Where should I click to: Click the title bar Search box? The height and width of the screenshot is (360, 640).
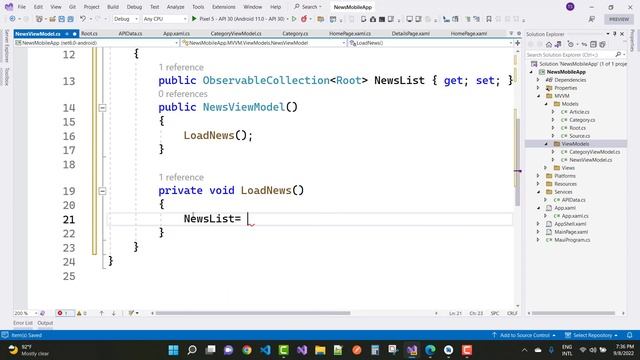pos(308,7)
